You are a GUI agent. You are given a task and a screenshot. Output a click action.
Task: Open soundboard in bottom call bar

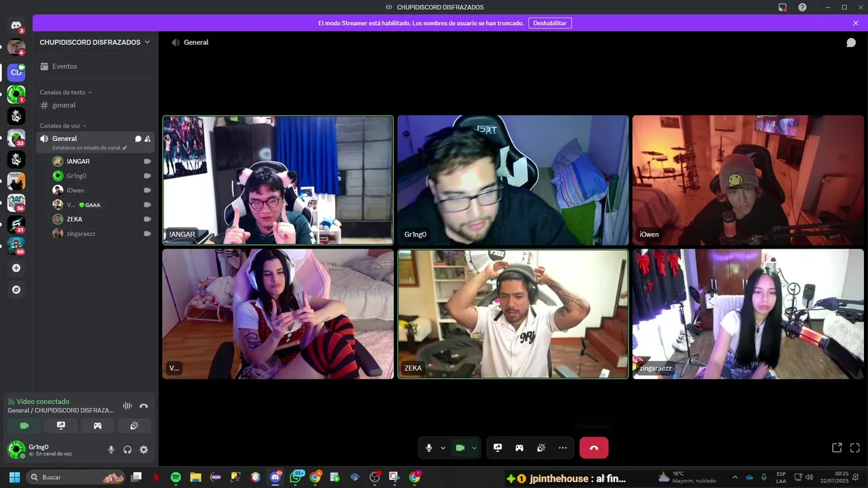coord(541,448)
